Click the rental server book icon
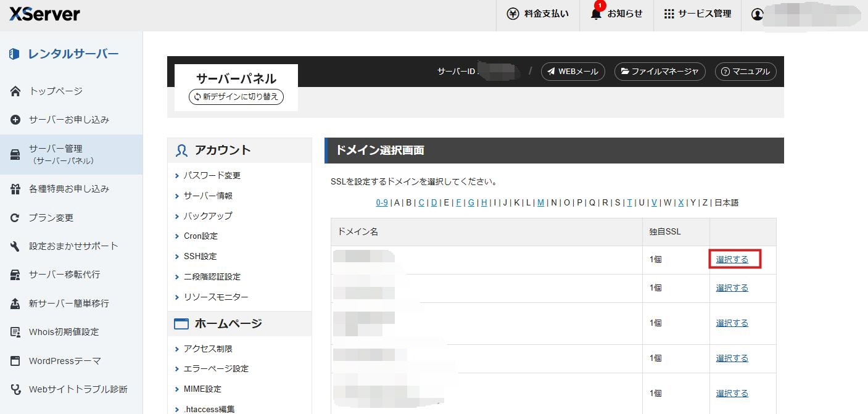Viewport: 868px width, 414px height. [x=15, y=54]
